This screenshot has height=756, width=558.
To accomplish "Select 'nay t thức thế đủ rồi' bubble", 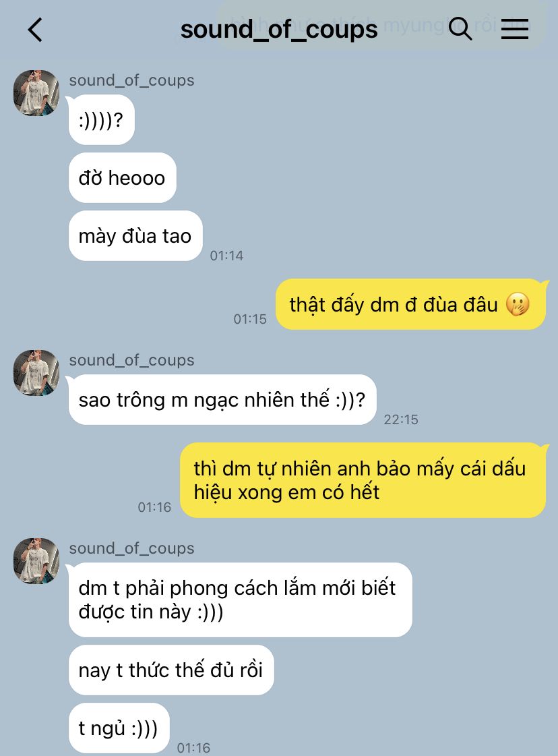I will tap(171, 670).
